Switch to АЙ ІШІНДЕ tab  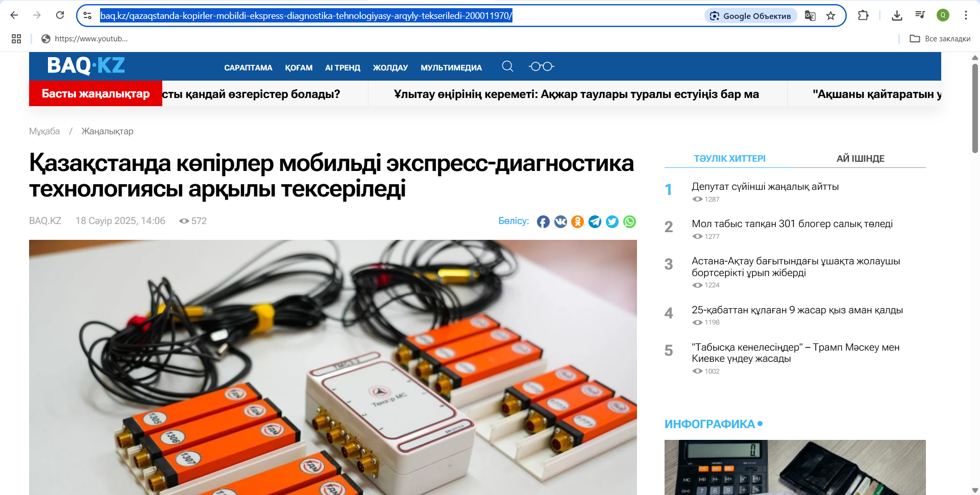(x=860, y=159)
